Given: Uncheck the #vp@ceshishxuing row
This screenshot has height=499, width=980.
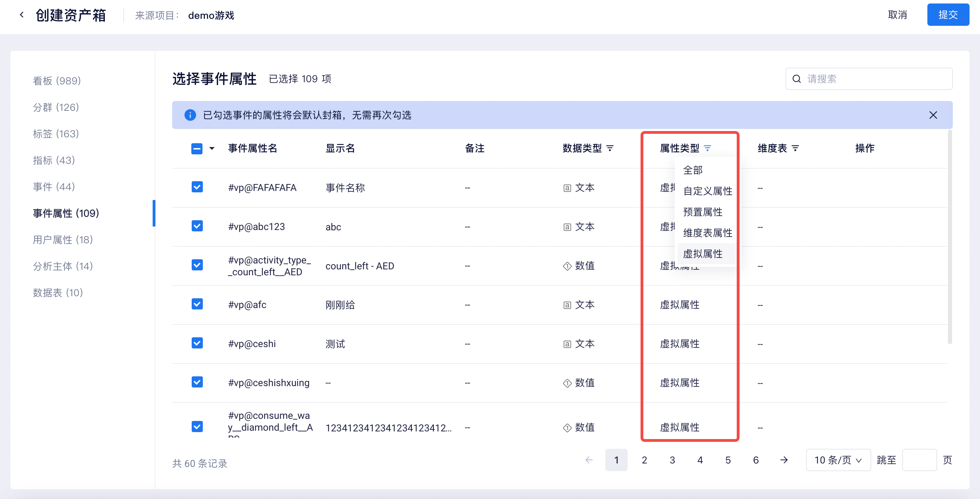Looking at the screenshot, I should point(197,382).
